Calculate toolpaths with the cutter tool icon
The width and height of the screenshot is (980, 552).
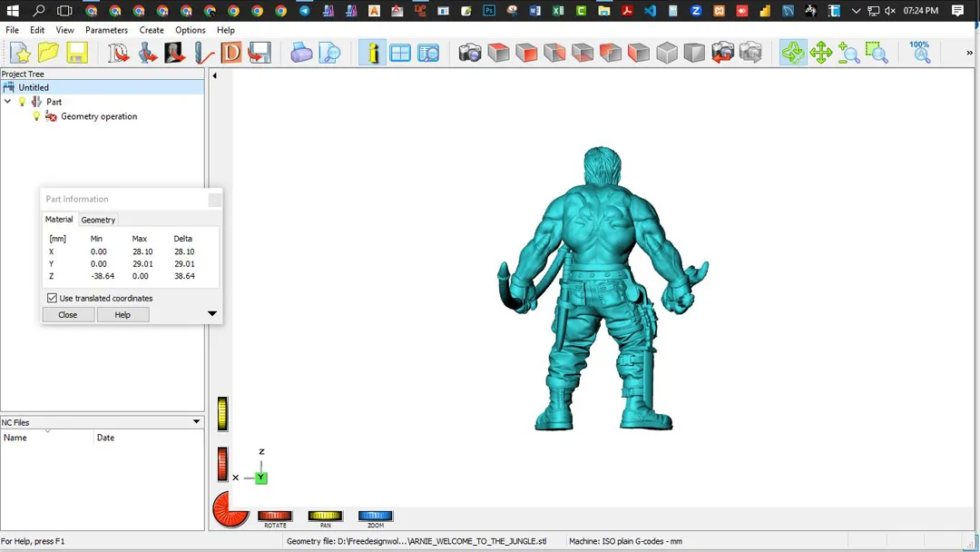pyautogui.click(x=203, y=54)
